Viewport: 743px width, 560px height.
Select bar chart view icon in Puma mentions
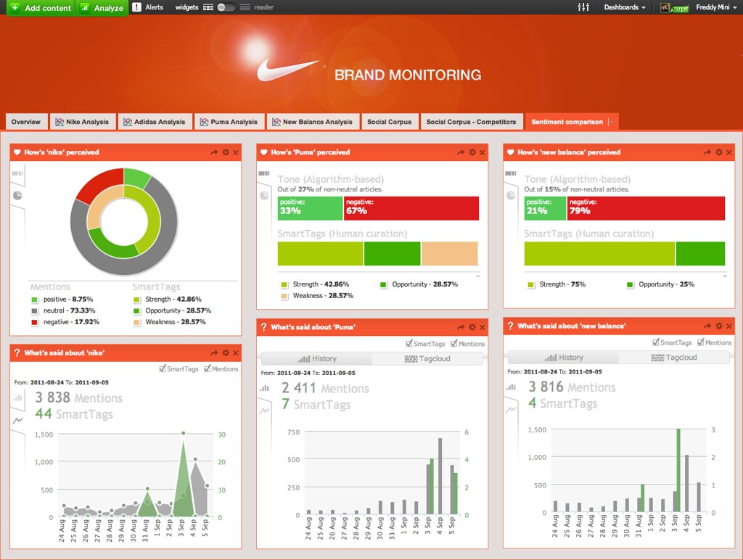pyautogui.click(x=264, y=389)
